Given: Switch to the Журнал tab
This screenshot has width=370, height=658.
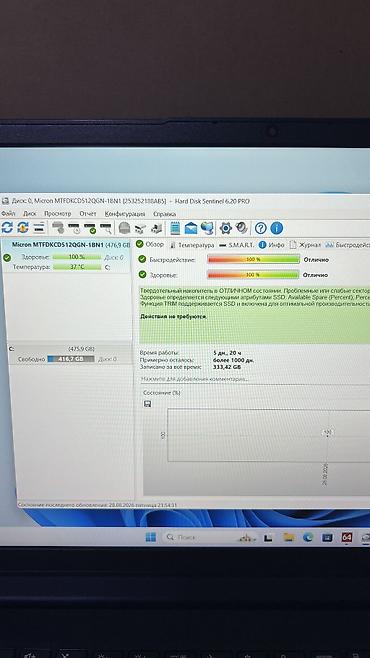Looking at the screenshot, I should pyautogui.click(x=305, y=245).
